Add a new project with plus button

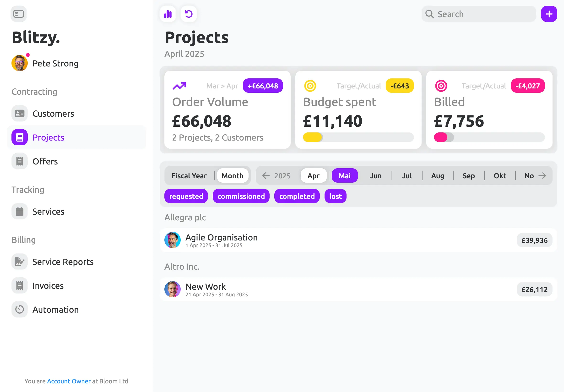[x=549, y=14]
